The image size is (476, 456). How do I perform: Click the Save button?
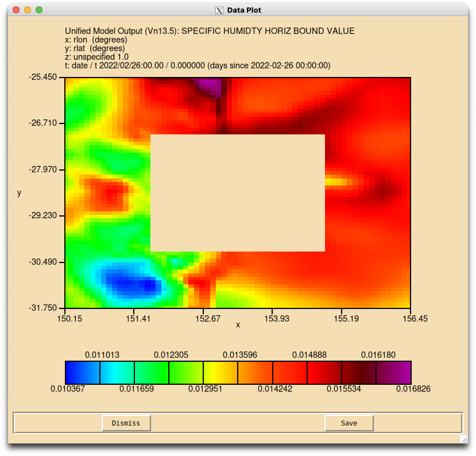tap(349, 423)
